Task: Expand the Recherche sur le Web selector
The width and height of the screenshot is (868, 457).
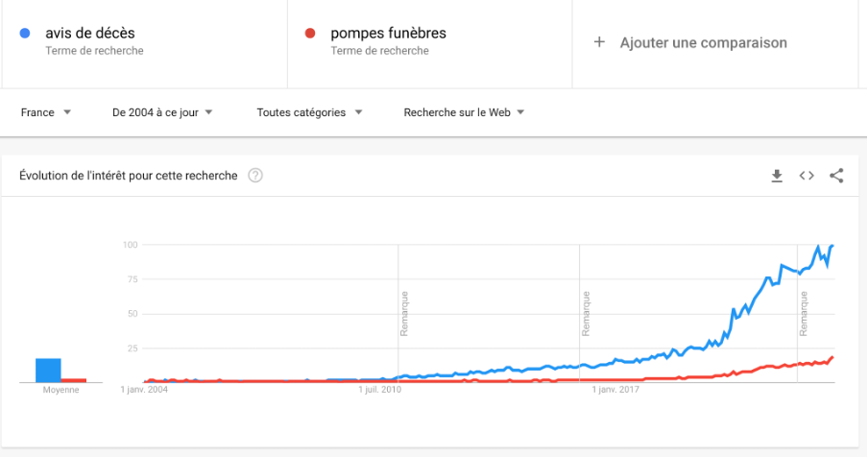Action: tap(464, 112)
